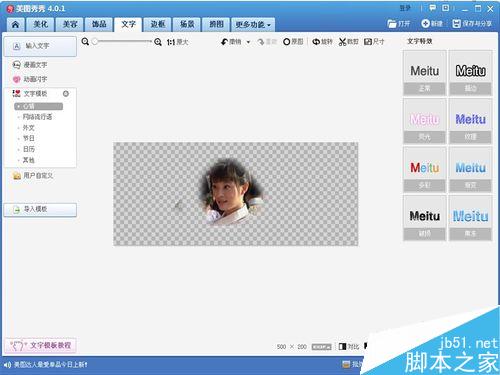The image size is (500, 375).
Task: Switch to the 美容 tab
Action: click(70, 24)
